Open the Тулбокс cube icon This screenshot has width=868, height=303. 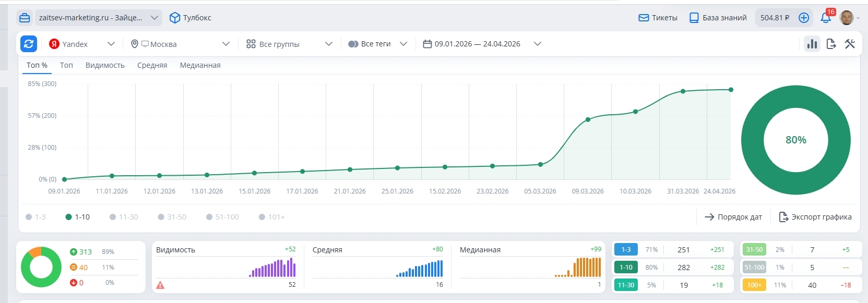[x=175, y=18]
